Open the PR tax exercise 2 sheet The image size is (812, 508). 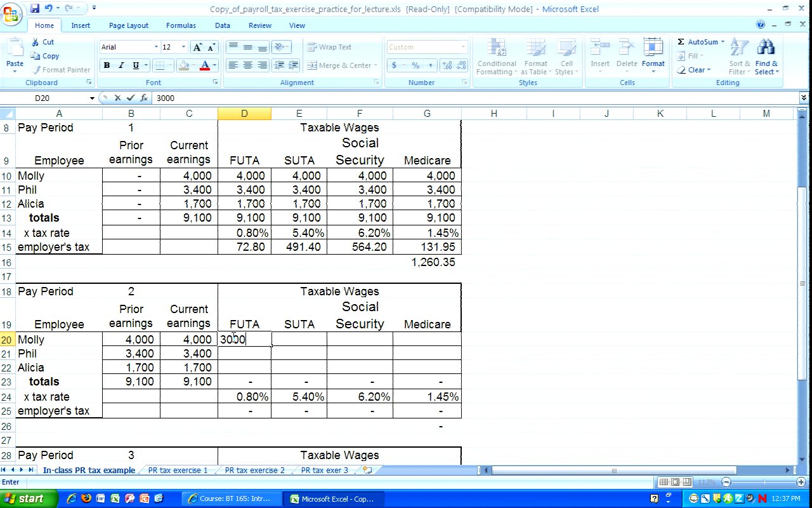(x=254, y=471)
